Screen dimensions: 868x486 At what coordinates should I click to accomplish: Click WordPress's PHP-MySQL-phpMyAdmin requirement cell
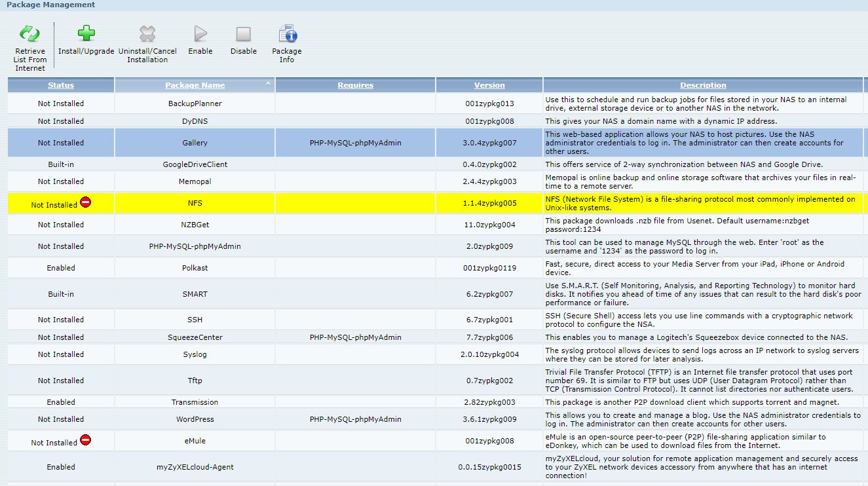[x=355, y=419]
